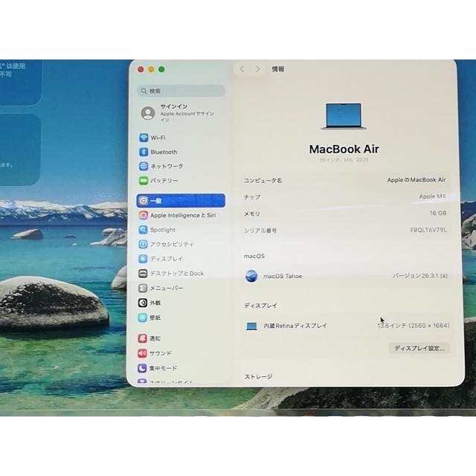Click the 13.6インチ (2560 × 1664) text
Screen dimensions: 476x476
[414, 326]
